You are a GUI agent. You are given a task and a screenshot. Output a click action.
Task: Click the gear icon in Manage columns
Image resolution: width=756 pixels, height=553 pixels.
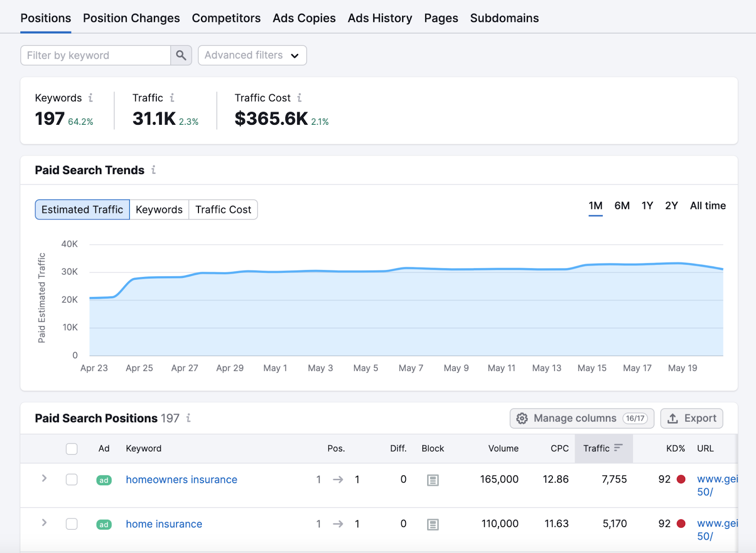point(522,418)
